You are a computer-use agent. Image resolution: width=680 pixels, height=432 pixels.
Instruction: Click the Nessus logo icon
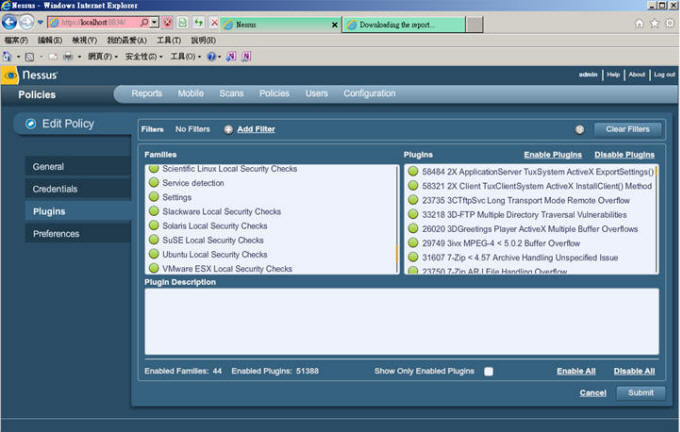click(10, 75)
